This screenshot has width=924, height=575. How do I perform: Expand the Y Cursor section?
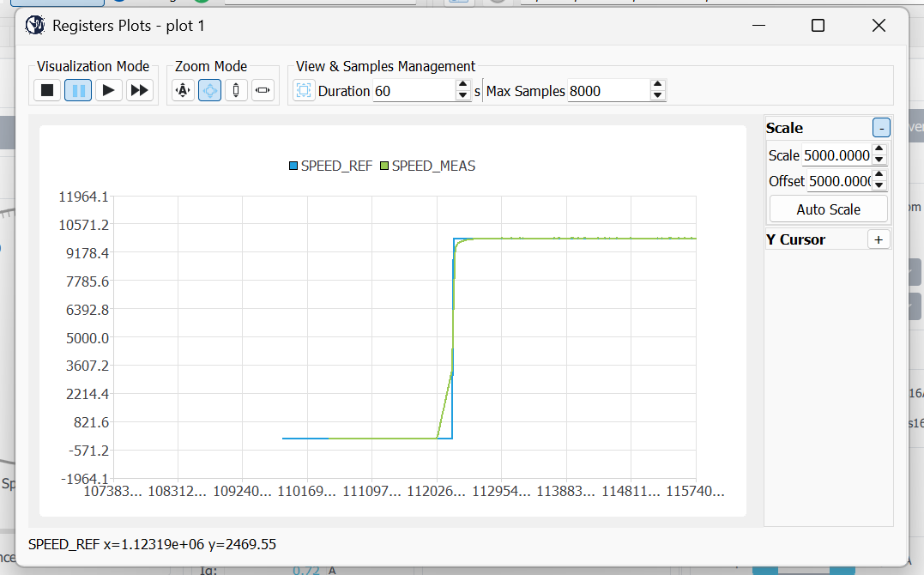point(879,239)
